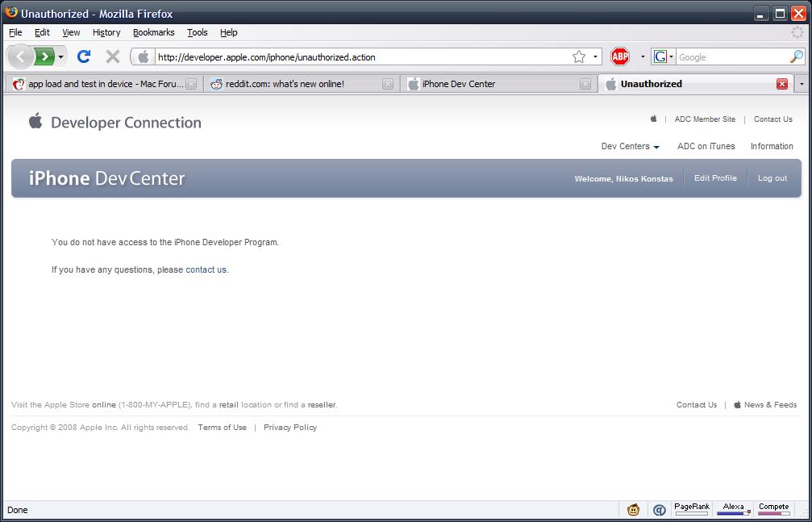Click the @ status bar icon
Screen dimensions: 812x522
click(660, 510)
